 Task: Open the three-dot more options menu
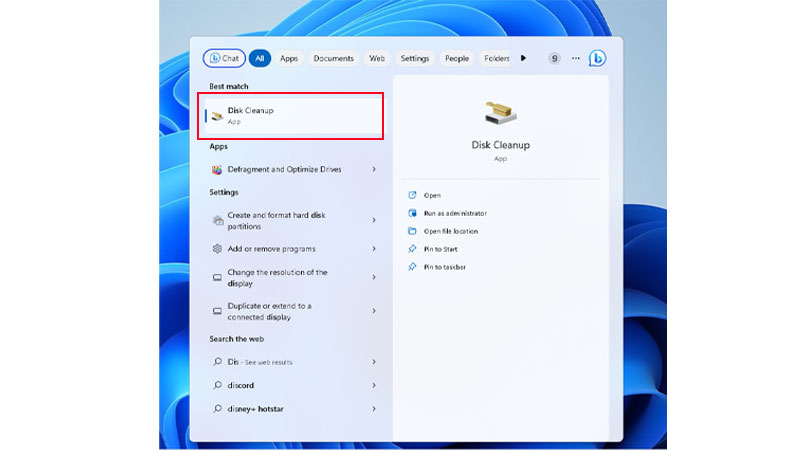[576, 58]
